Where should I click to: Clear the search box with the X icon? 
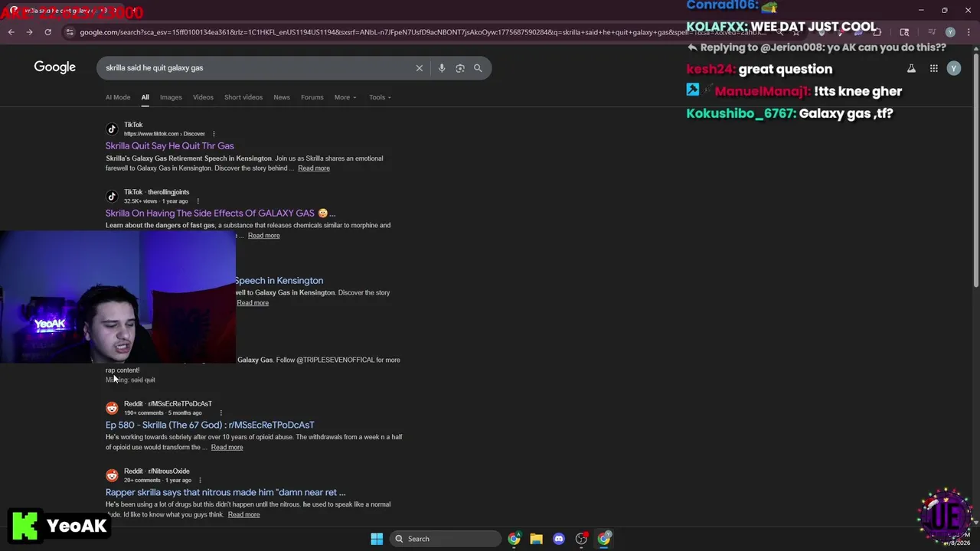click(x=420, y=68)
